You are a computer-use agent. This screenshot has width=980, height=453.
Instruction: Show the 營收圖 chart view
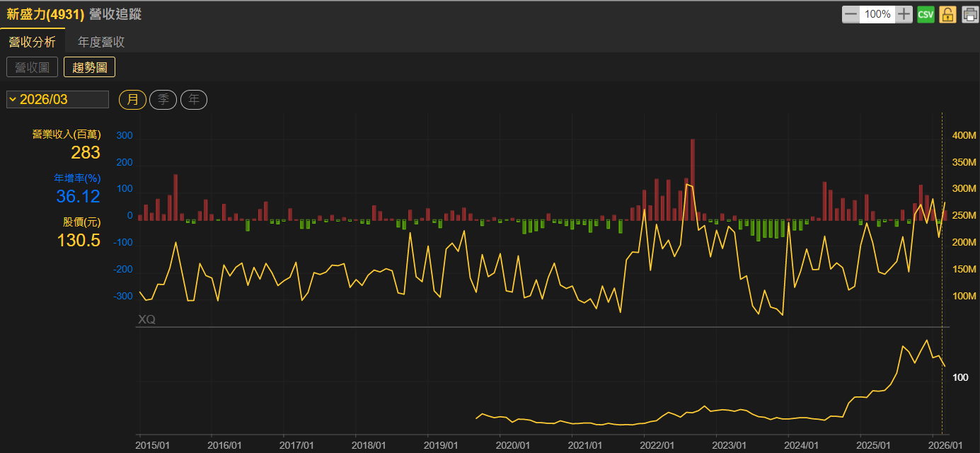click(x=32, y=67)
